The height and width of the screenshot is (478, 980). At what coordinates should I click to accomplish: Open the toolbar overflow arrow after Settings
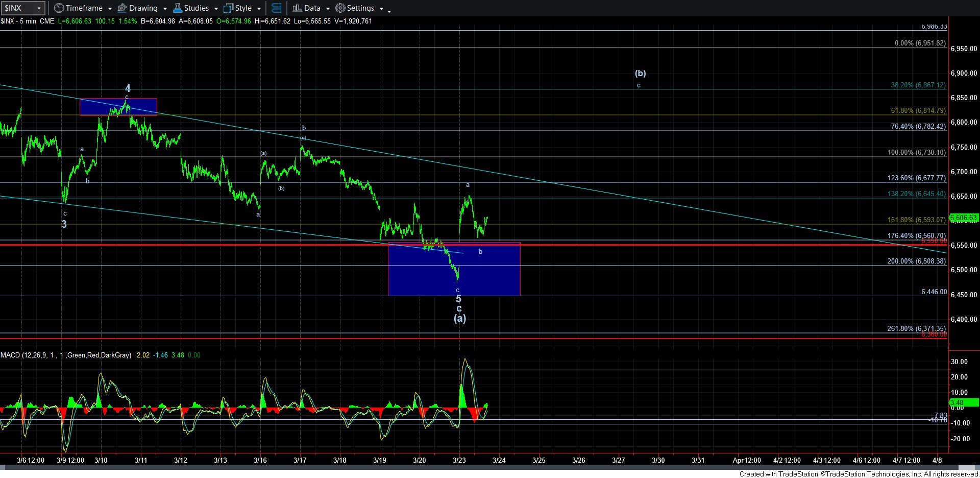coord(389,10)
